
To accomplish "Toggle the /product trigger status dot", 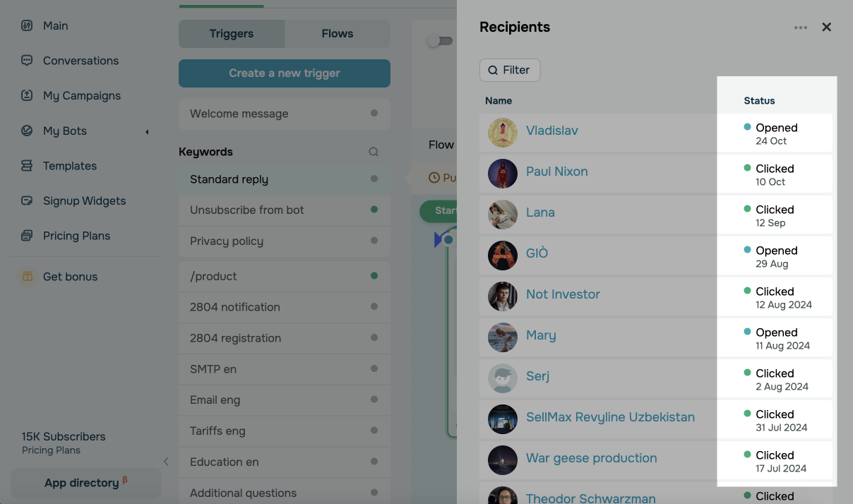I will [x=374, y=276].
